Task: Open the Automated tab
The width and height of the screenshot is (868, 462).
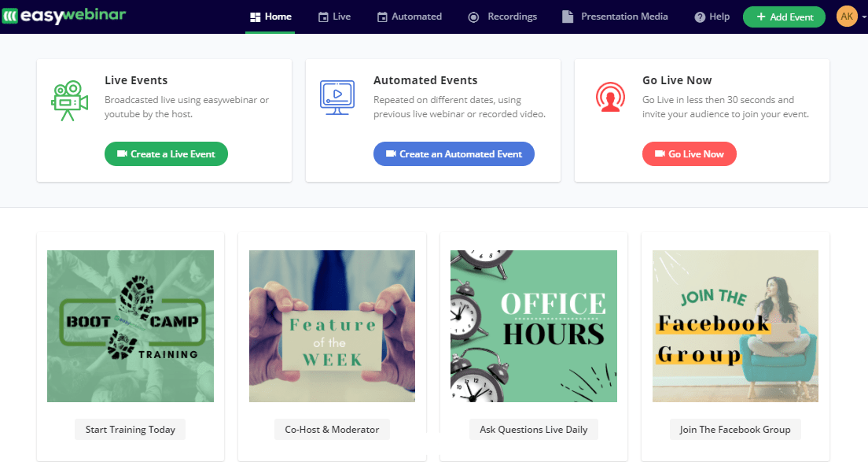Action: pyautogui.click(x=409, y=17)
